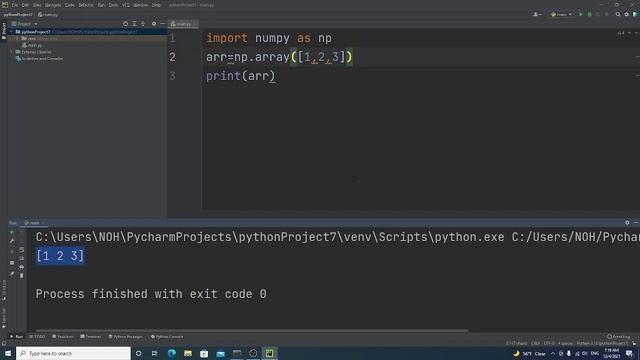Select the main tab in Run panel

click(x=34, y=223)
